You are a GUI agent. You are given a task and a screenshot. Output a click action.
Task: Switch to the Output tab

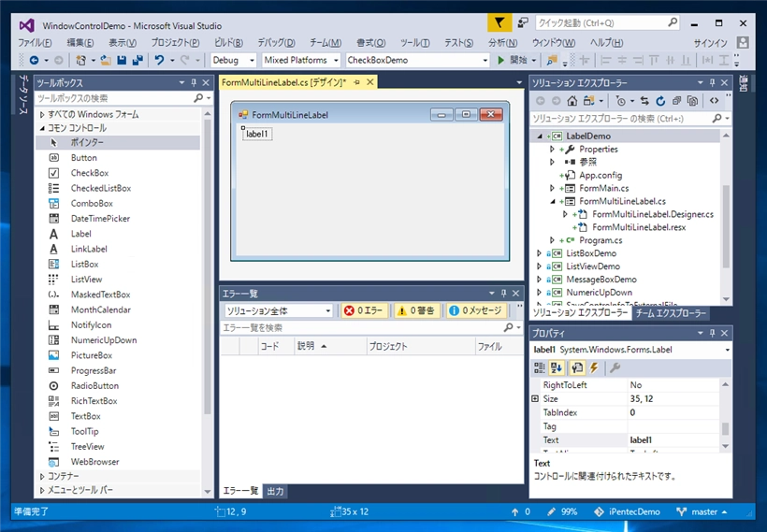point(275,492)
